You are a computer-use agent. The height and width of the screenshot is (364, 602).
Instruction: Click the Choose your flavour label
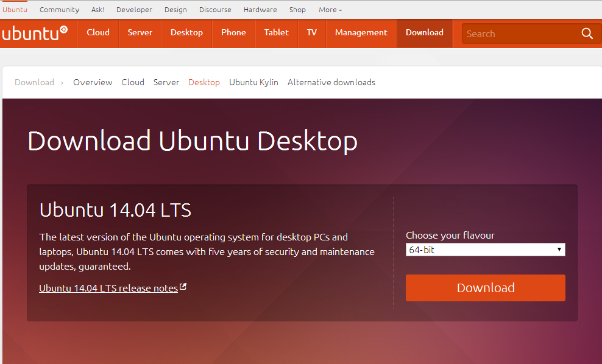point(450,235)
